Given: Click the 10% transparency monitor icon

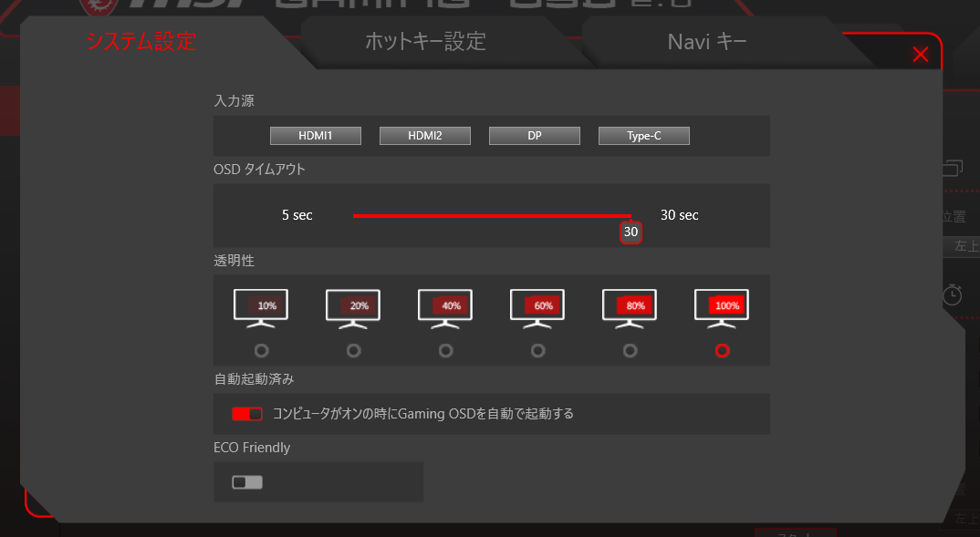Looking at the screenshot, I should (x=261, y=308).
